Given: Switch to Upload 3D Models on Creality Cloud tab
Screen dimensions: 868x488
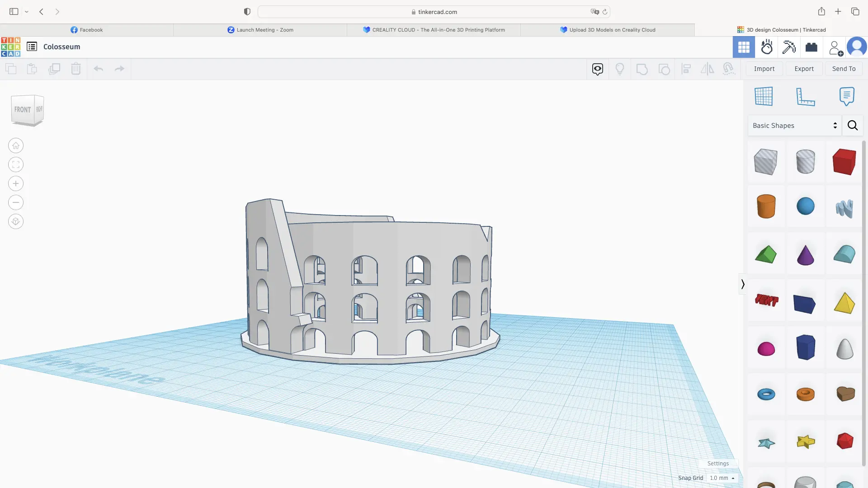Looking at the screenshot, I should [x=607, y=30].
